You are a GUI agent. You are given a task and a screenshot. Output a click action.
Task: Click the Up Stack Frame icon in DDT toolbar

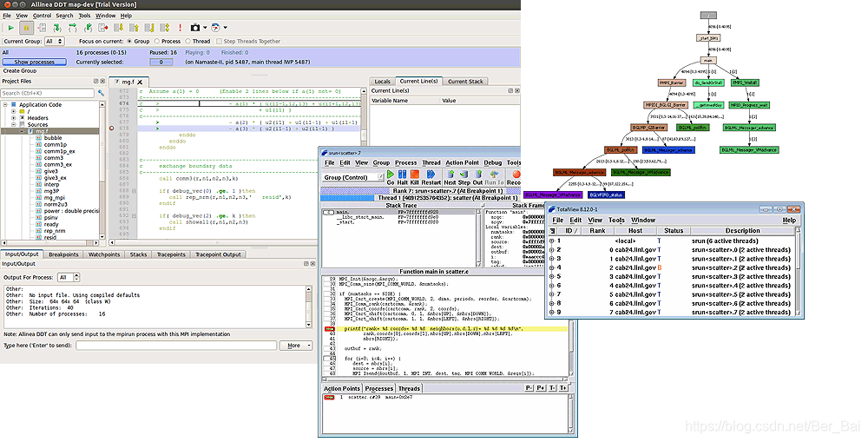134,28
